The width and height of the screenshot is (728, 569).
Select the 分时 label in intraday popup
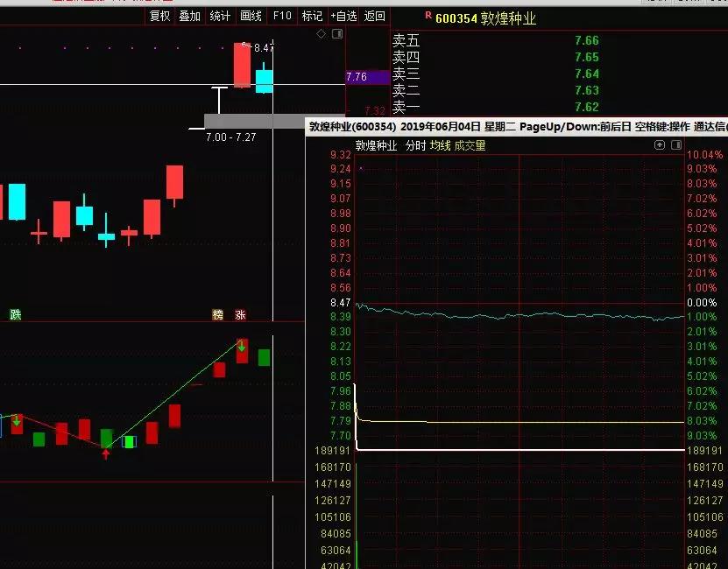(x=415, y=145)
